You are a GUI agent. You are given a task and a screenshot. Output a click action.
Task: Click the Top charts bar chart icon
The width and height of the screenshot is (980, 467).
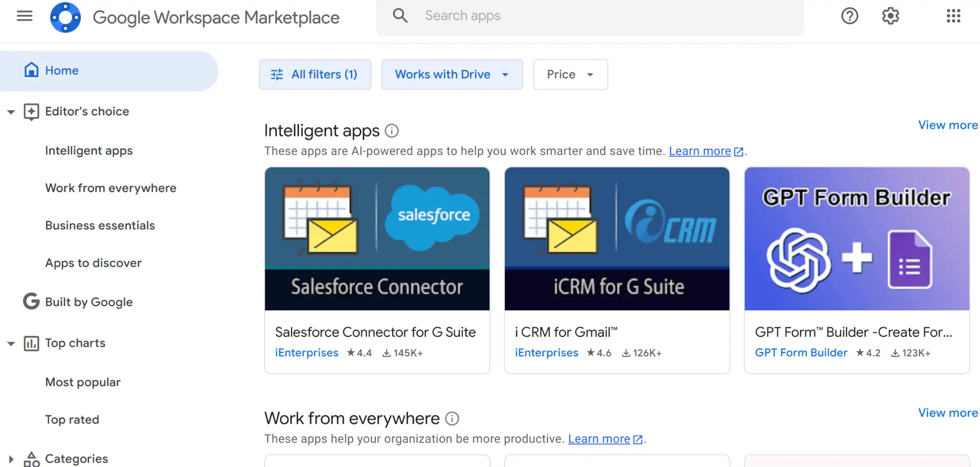(31, 343)
